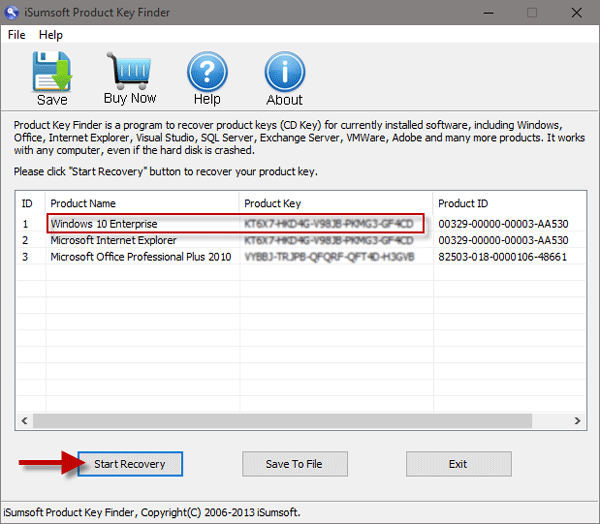Select Microsoft Office Professional Plus 2010 row
Viewport: 600px width, 524px height.
[301, 256]
